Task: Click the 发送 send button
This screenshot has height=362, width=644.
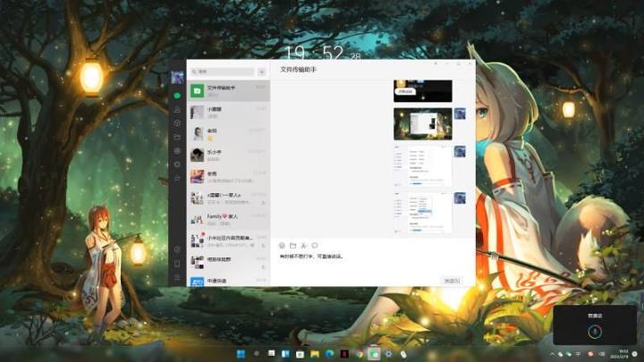Action: (x=452, y=280)
